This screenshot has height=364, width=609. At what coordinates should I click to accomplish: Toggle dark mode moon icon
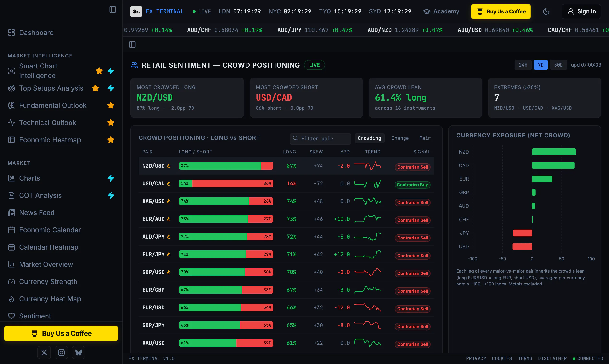[546, 11]
